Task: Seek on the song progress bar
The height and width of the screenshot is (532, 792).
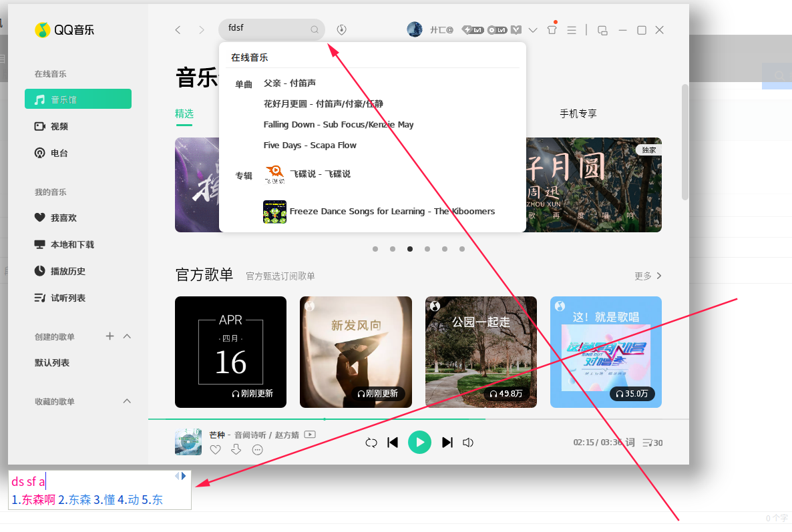Action: click(418, 419)
